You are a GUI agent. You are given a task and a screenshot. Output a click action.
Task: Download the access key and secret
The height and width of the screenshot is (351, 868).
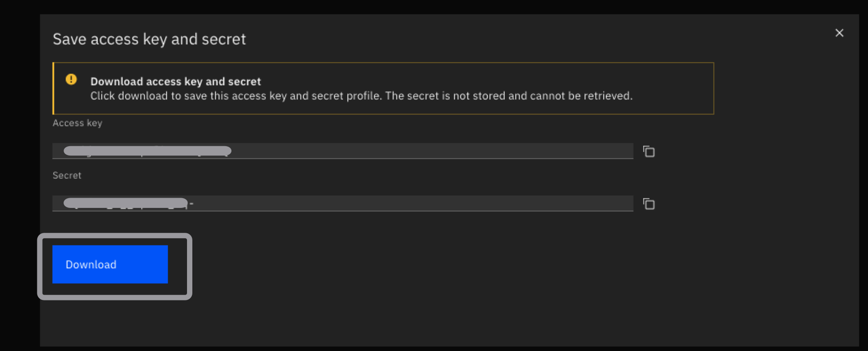click(110, 264)
